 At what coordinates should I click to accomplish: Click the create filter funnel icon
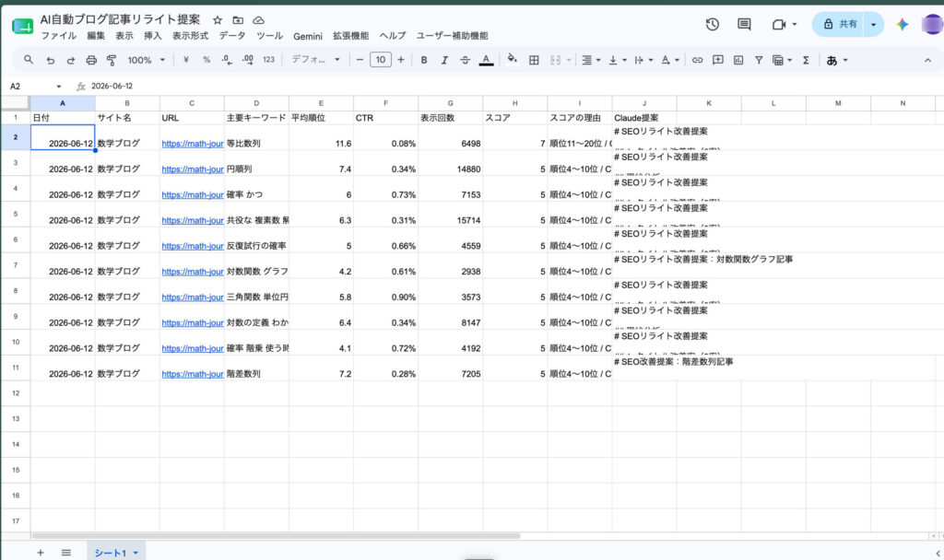[759, 60]
